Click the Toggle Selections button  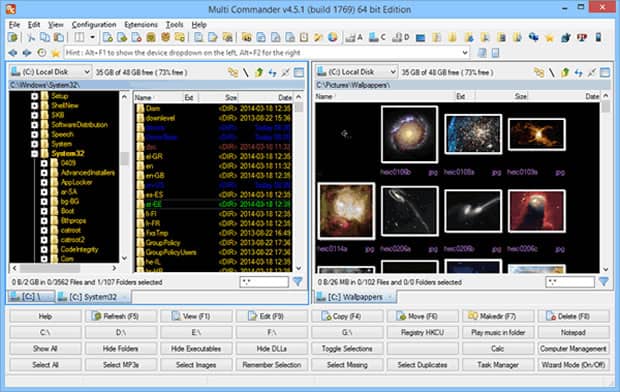coord(347,348)
